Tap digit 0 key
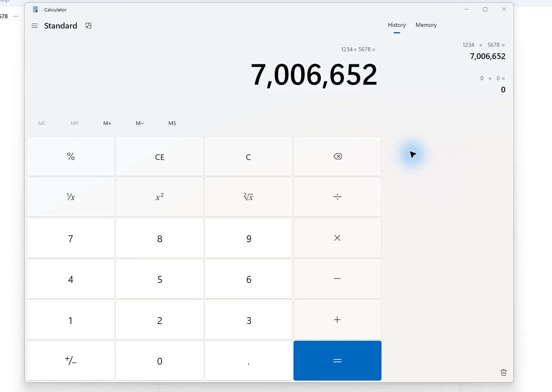552x392 pixels. [x=160, y=361]
